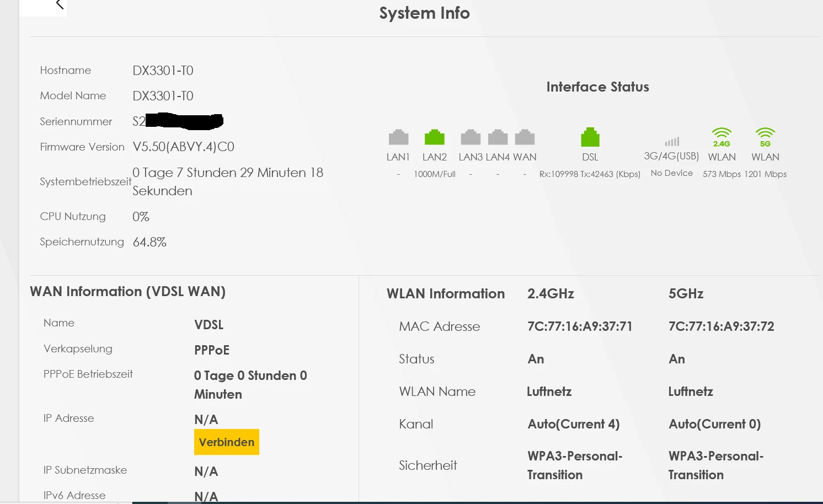Click the back arrow at top left

point(60,5)
